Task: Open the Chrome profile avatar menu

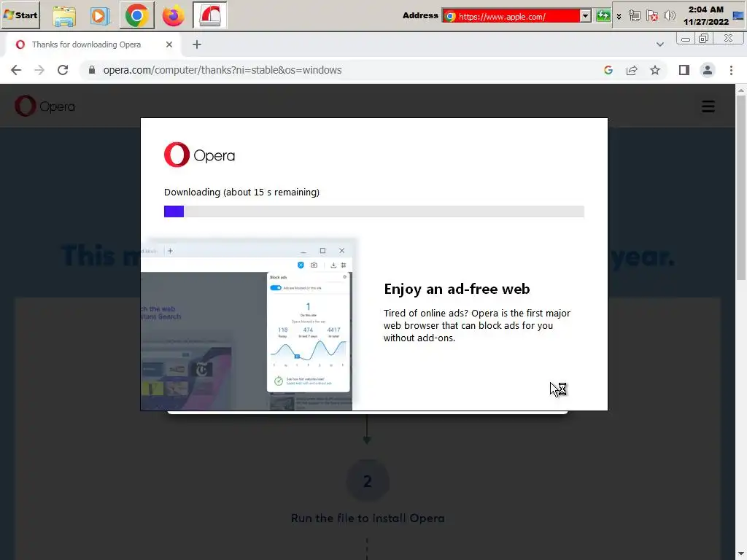Action: [x=708, y=70]
